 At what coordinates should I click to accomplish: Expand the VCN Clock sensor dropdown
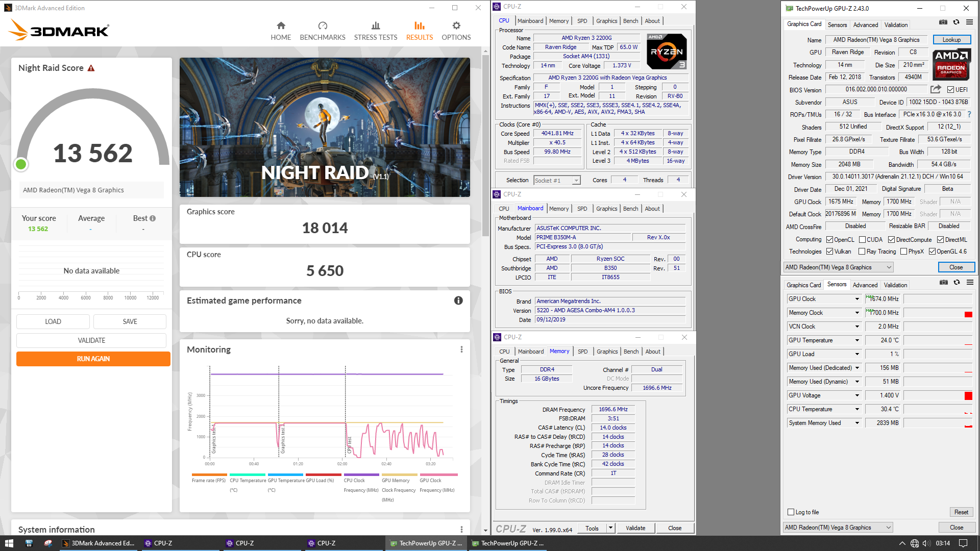[857, 327]
